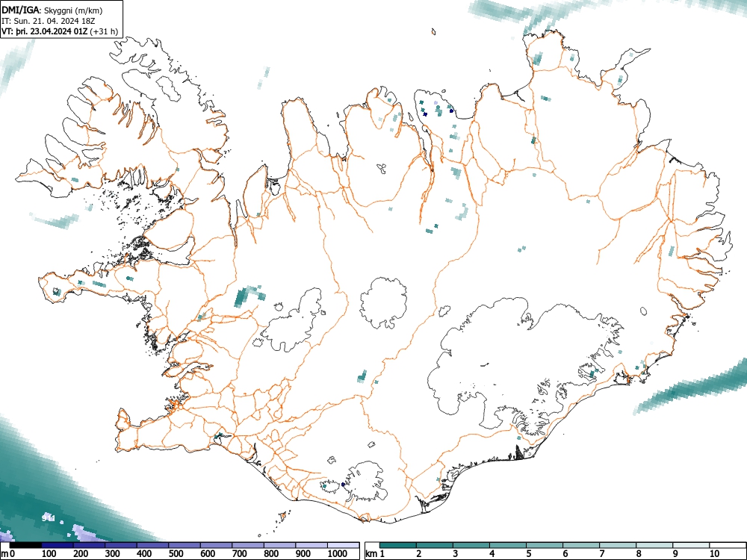Click the 700–800 m legend swatch
This screenshot has height=560, width=747.
pyautogui.click(x=248, y=545)
